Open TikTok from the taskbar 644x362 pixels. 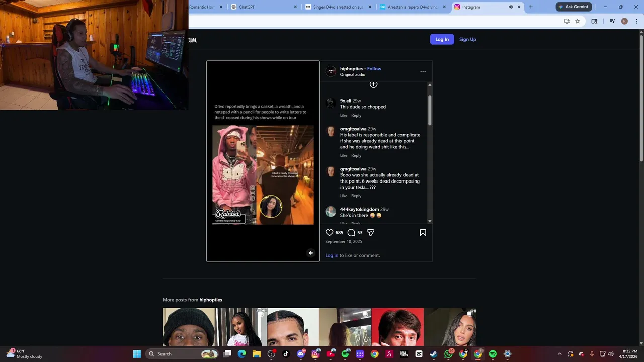coord(286,354)
